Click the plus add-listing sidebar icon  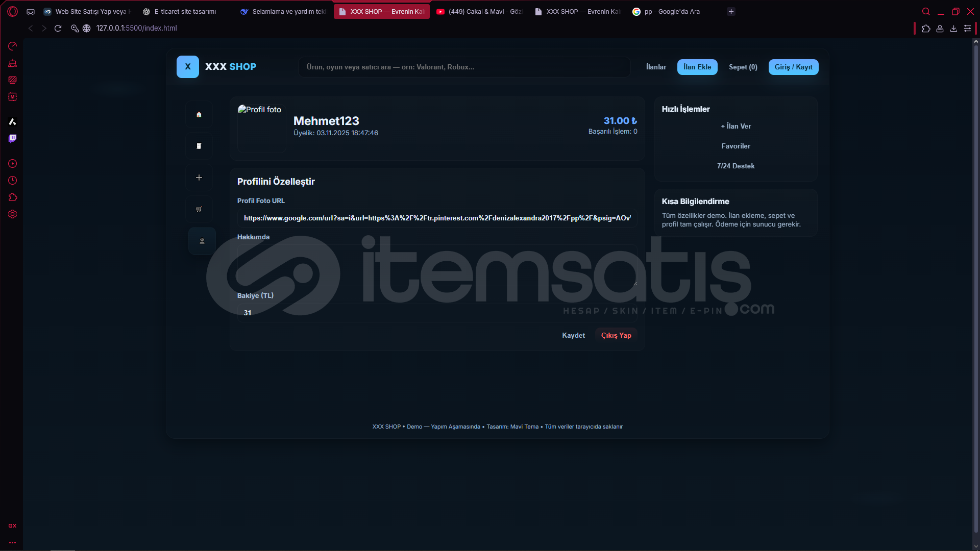(199, 178)
